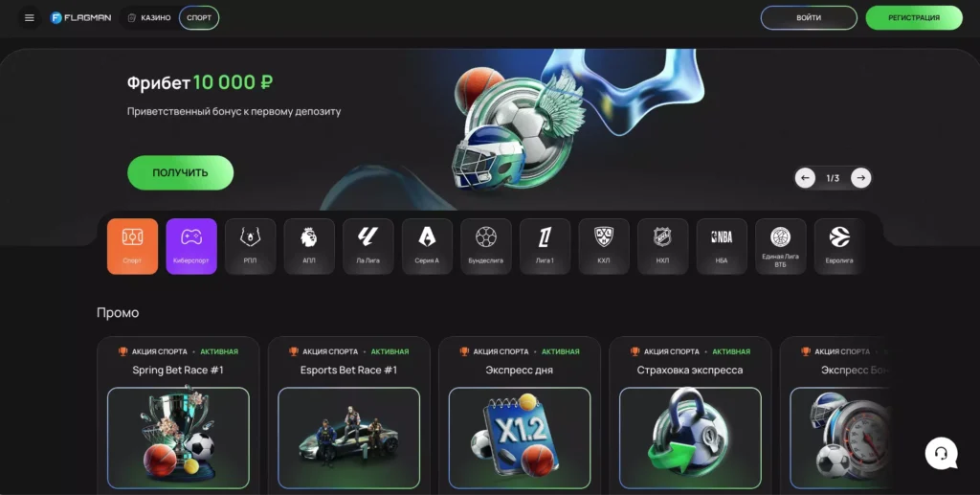
Task: Pick the Серия А league icon
Action: 427,246
